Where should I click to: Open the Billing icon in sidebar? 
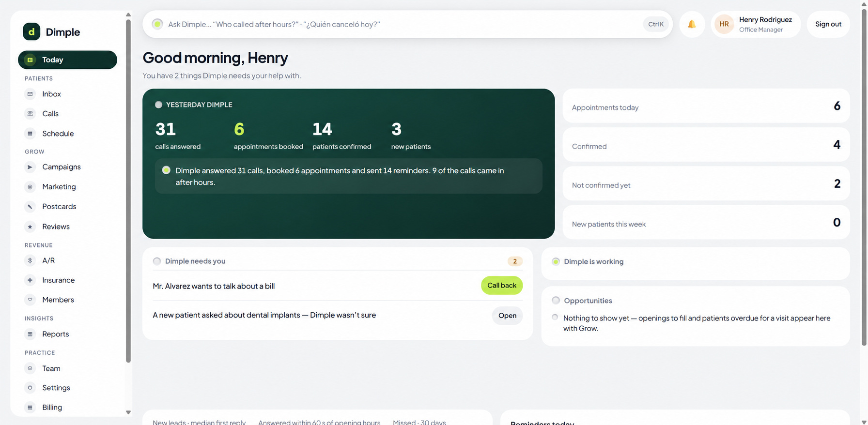[x=30, y=408]
